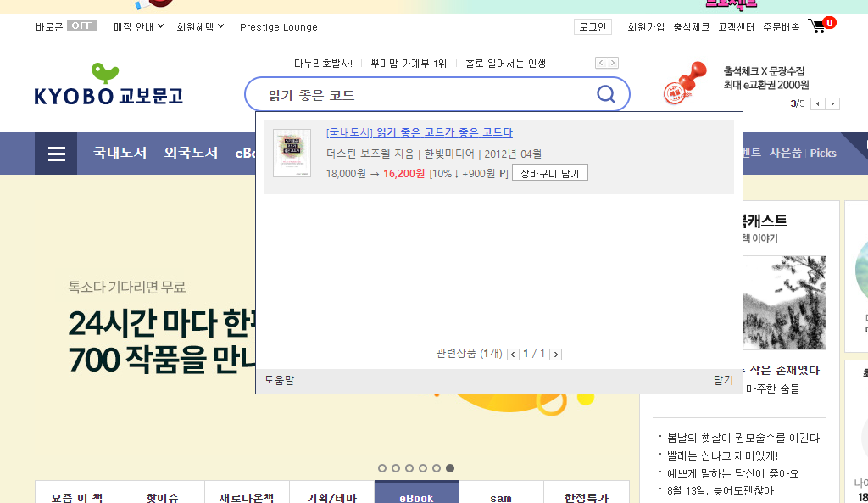Click the banner previous arrow beside 3/5

(816, 103)
